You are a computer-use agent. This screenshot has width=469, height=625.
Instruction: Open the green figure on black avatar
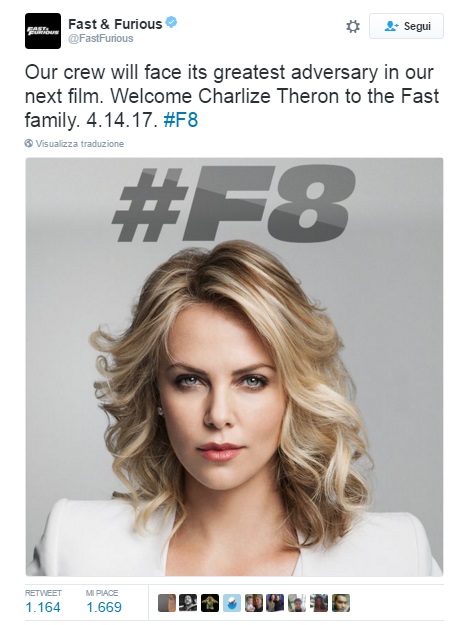click(x=210, y=603)
